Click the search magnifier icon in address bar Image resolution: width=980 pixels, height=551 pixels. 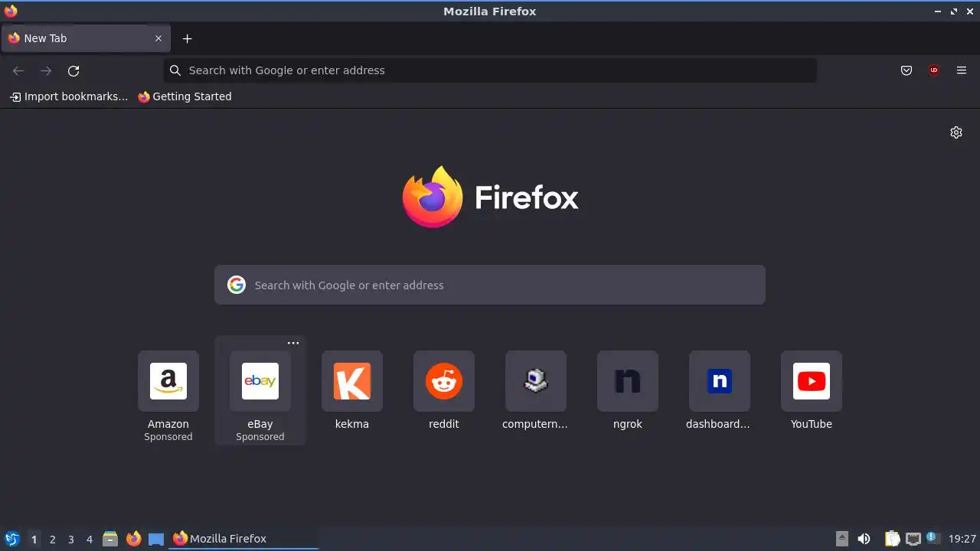175,70
